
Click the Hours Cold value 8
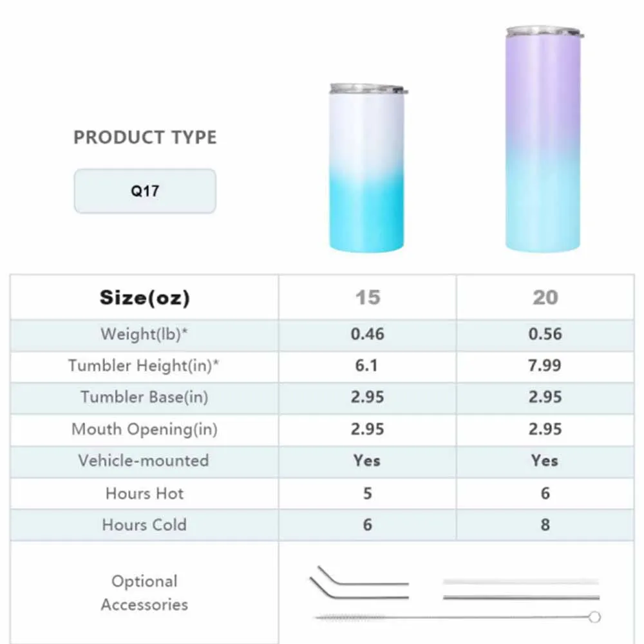tap(545, 525)
